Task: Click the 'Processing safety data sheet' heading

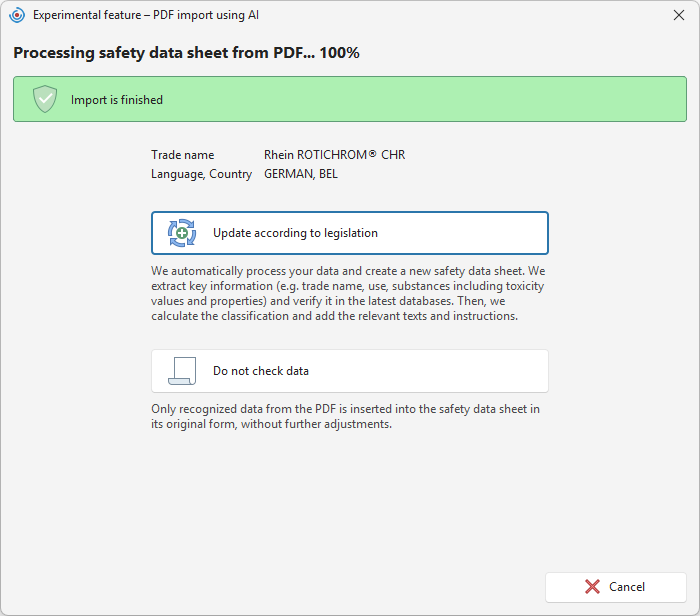Action: (186, 53)
